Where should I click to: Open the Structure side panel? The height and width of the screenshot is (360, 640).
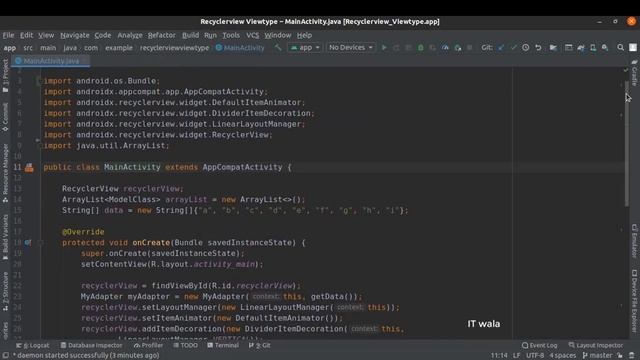click(x=5, y=291)
